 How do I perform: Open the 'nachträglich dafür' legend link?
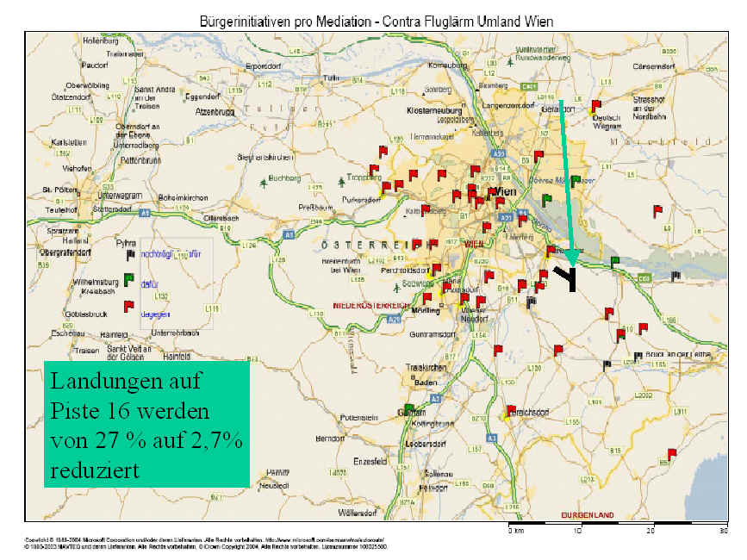(x=170, y=254)
